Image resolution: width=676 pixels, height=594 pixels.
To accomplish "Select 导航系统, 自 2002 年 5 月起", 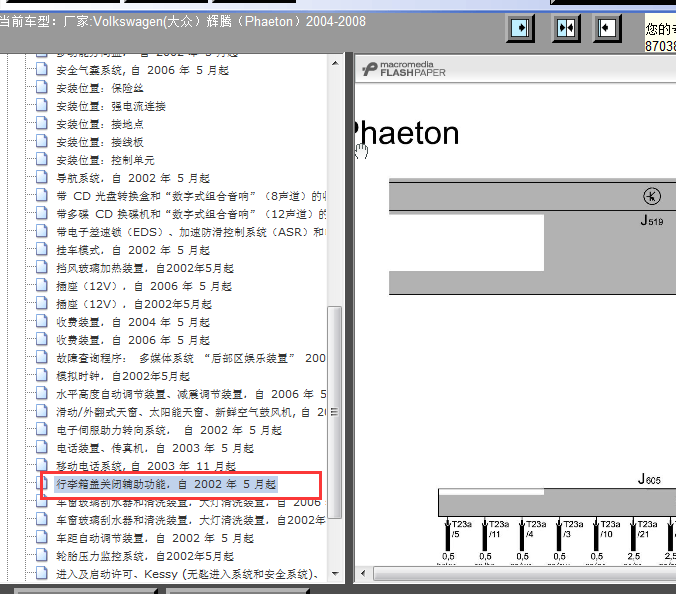I will pyautogui.click(x=133, y=178).
